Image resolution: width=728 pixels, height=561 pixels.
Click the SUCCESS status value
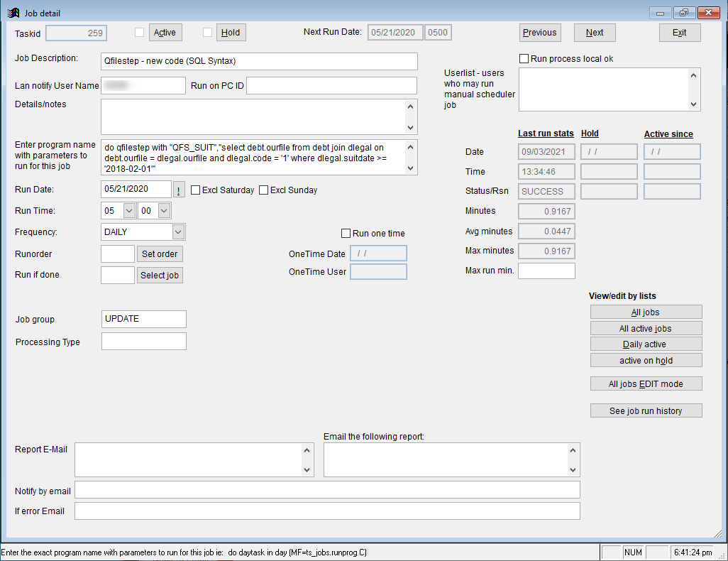(546, 192)
